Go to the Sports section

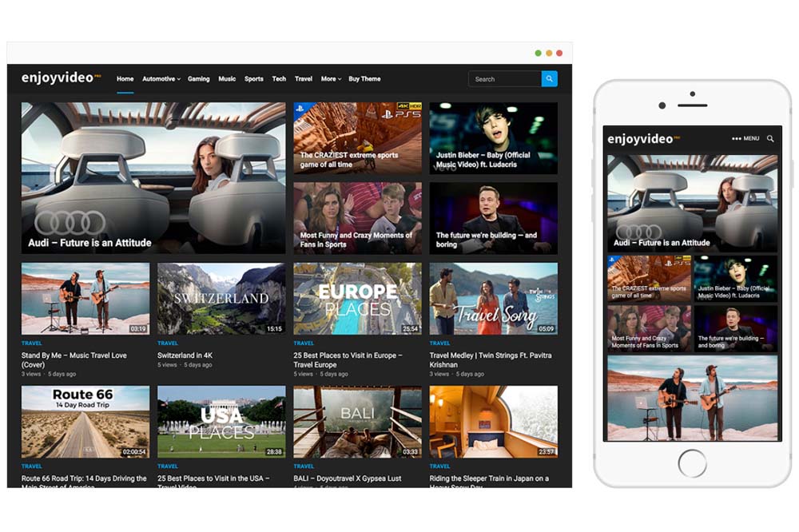[x=253, y=79]
